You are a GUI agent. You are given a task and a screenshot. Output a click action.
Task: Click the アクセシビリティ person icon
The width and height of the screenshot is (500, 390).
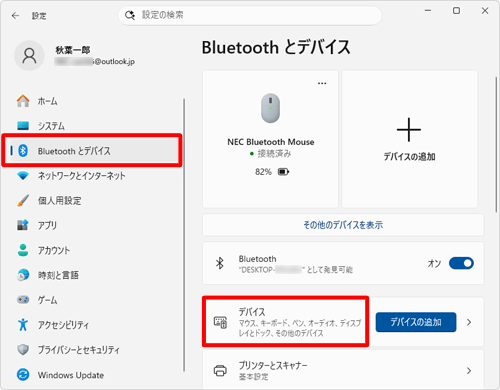[x=23, y=325]
